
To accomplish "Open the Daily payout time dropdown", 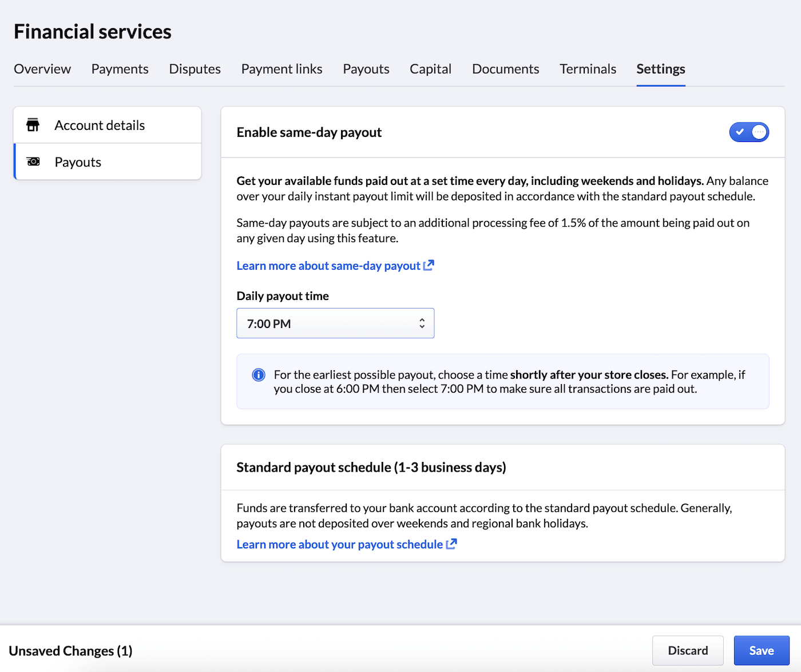I will (335, 323).
